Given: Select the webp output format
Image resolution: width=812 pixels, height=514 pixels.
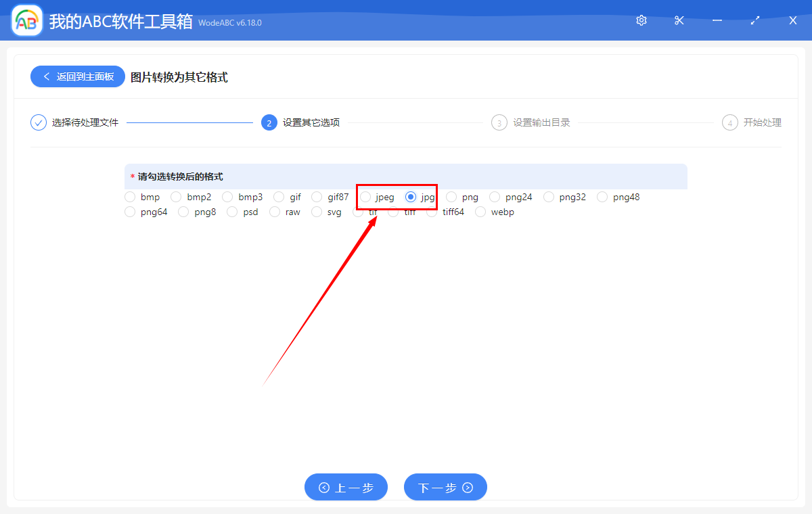Looking at the screenshot, I should click(x=481, y=211).
